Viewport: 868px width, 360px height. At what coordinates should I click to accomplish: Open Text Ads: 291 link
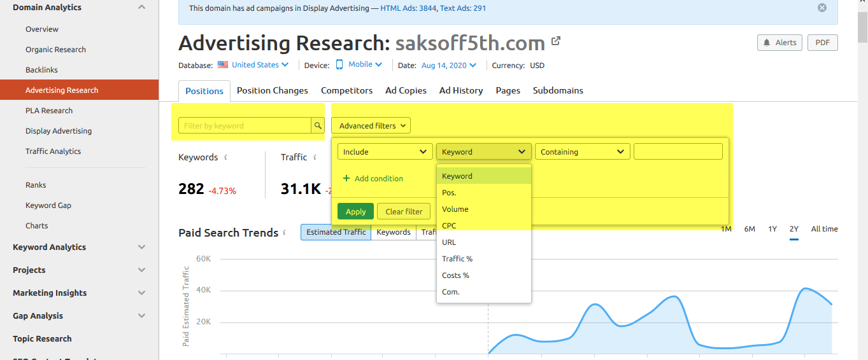pos(463,8)
